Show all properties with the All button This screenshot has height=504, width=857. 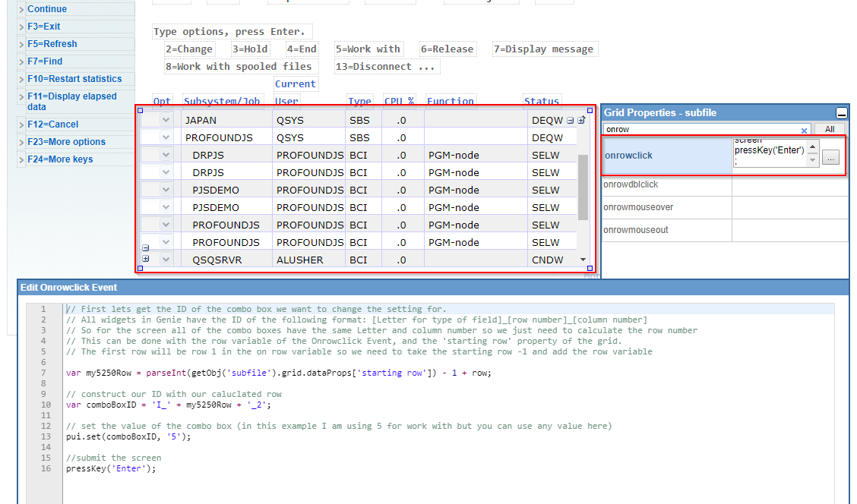830,128
